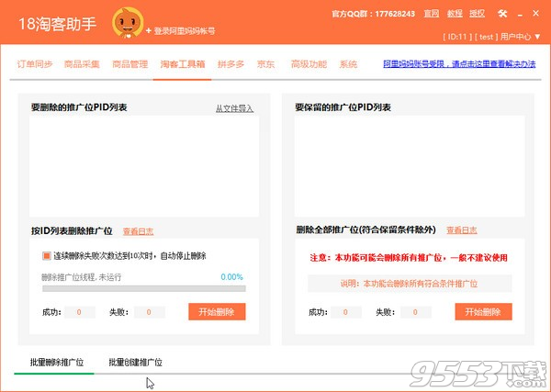551x392 pixels.
Task: Click 从文件导入 import link
Action: 234,108
